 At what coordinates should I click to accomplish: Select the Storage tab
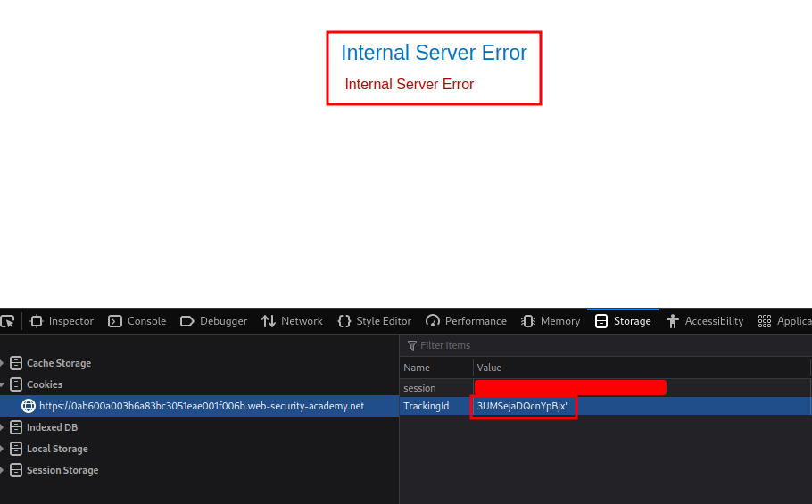[x=623, y=321]
